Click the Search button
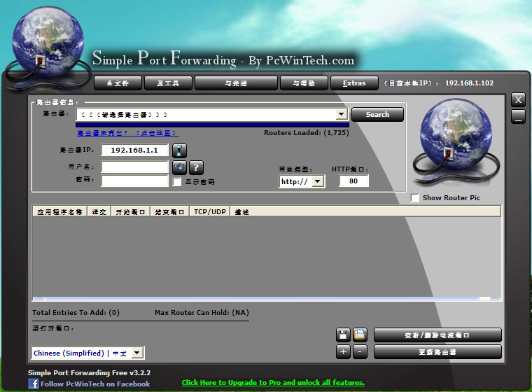This screenshot has height=392, width=532. 377,114
